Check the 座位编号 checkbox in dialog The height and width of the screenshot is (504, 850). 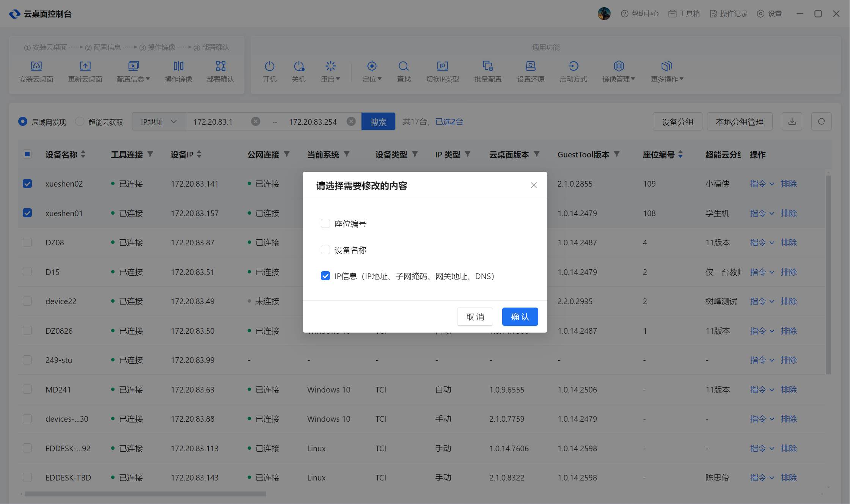325,223
